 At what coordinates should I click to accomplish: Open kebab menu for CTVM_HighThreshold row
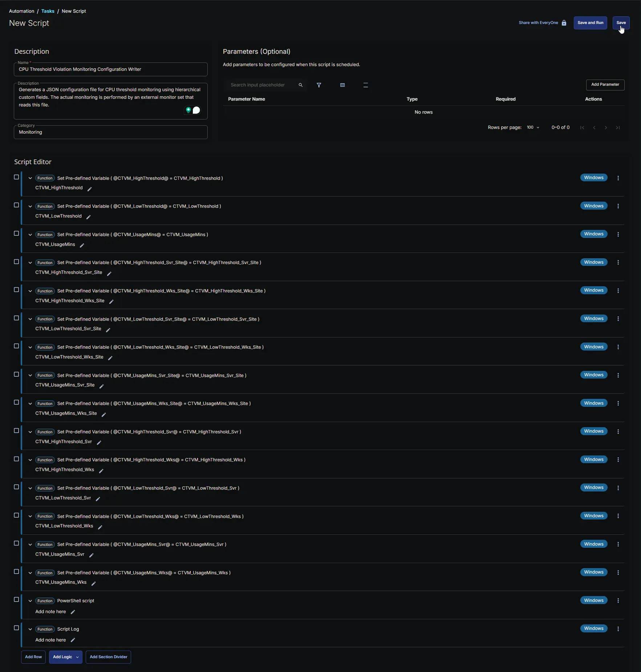coord(618,178)
